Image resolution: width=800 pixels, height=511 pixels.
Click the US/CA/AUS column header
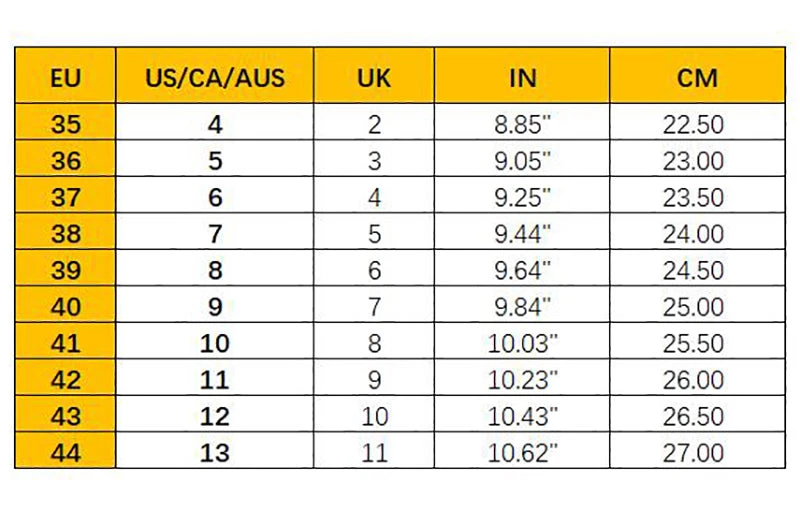point(215,77)
